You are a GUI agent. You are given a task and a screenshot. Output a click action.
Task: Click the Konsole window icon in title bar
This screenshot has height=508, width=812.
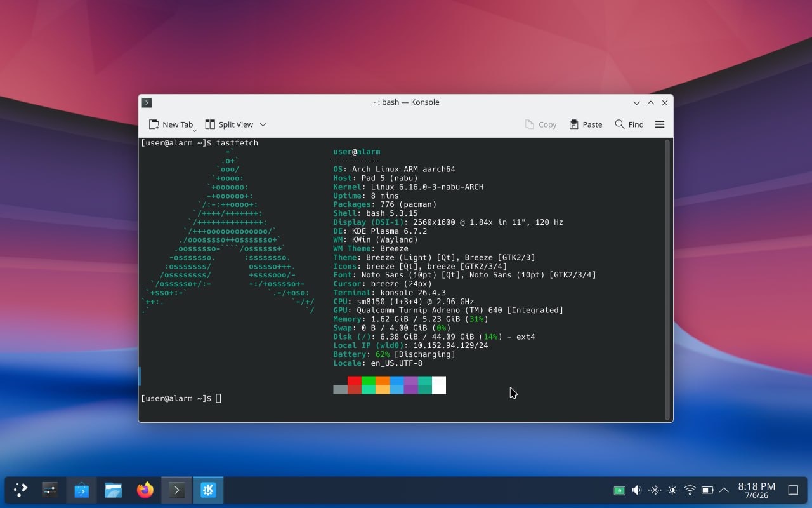pos(147,102)
